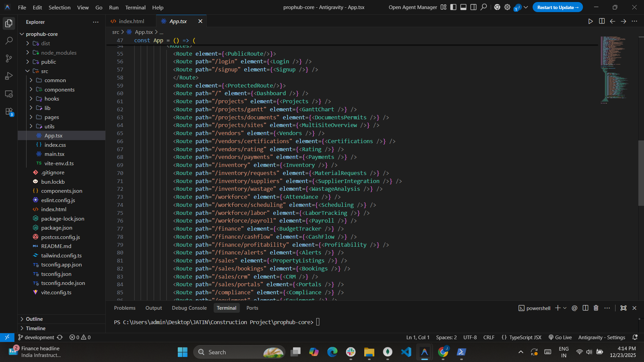Open the Source Control view
The height and width of the screenshot is (362, 644).
pyautogui.click(x=9, y=58)
